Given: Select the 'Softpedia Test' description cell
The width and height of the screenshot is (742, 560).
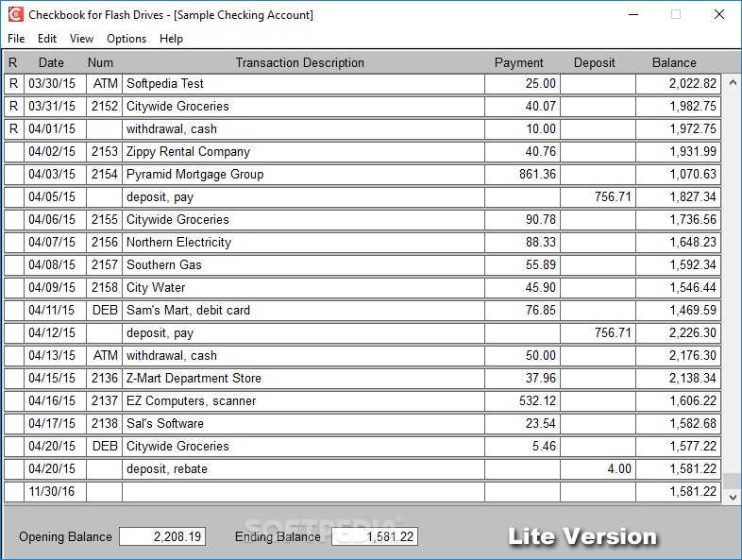Looking at the screenshot, I should point(303,84).
